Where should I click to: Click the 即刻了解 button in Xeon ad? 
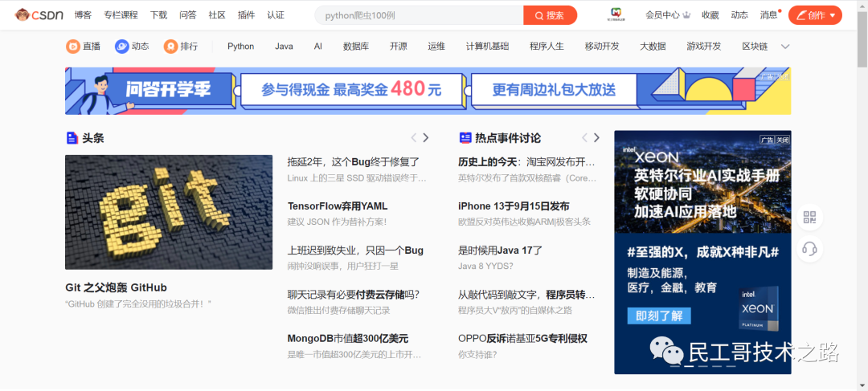tap(659, 316)
